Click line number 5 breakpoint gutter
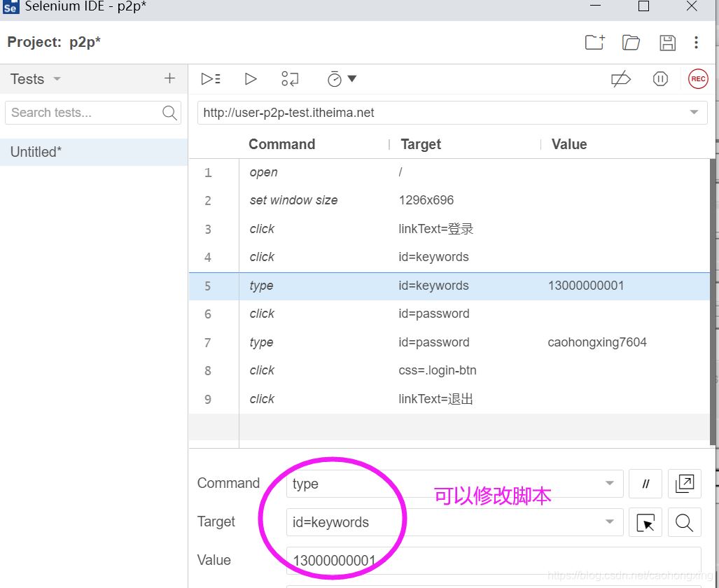719x588 pixels. (x=208, y=286)
